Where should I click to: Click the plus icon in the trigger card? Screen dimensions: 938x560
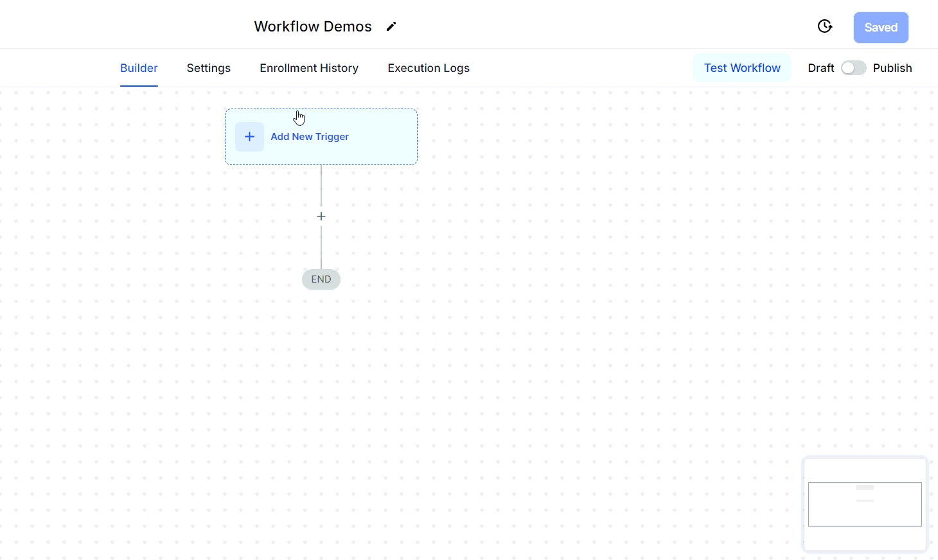[249, 137]
